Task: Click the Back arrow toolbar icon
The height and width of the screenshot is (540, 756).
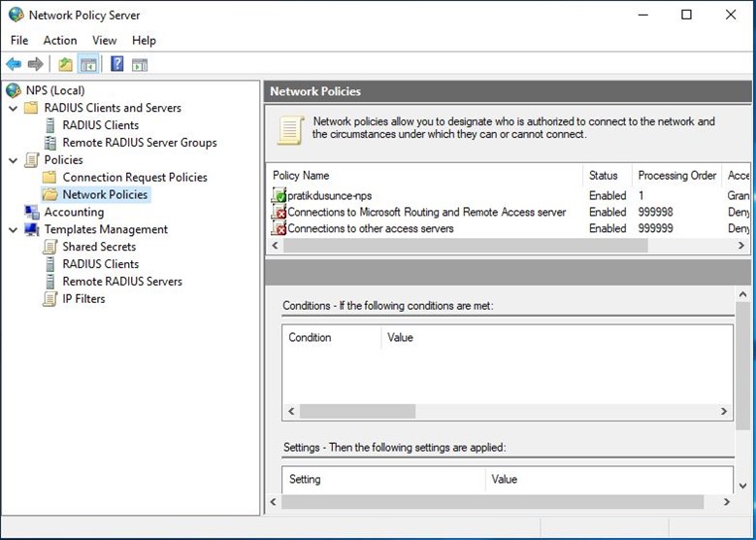Action: [14, 64]
